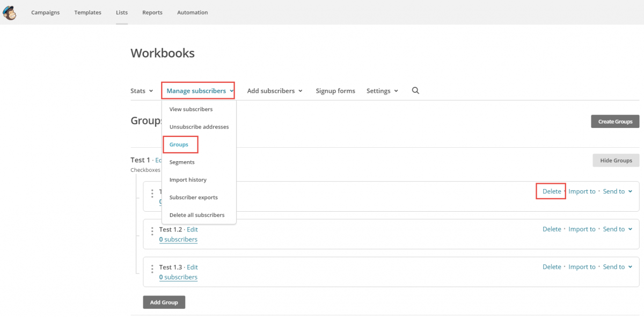The width and height of the screenshot is (644, 317).
Task: Delete the Test 1.3 group
Action: (x=552, y=267)
